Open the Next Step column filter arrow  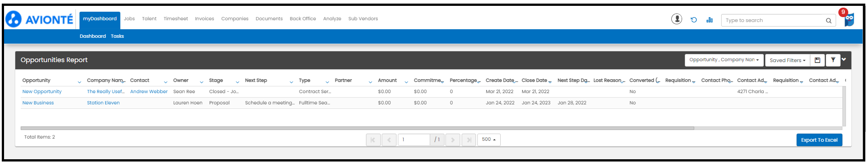pos(291,82)
